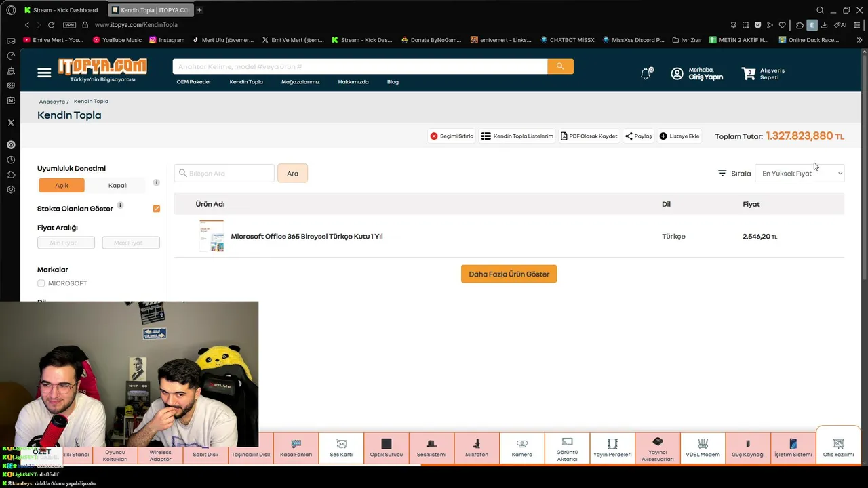Open the Instagram bookmark

pyautogui.click(x=166, y=40)
